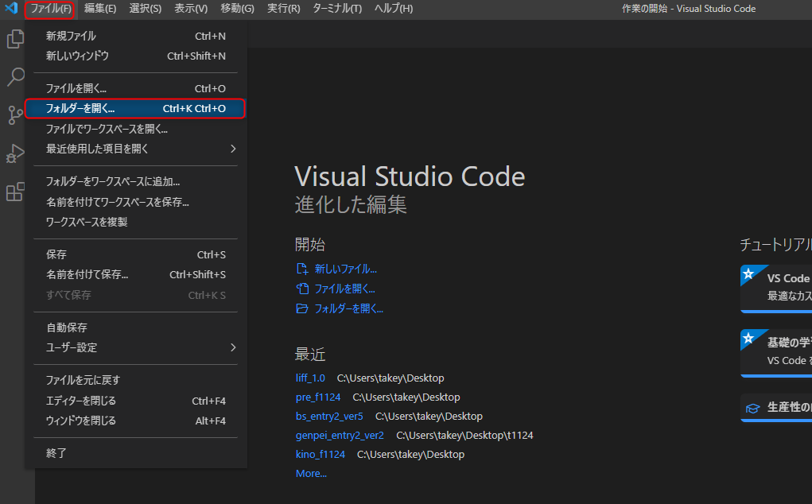Click the ファイルを開く... link on welcome page

click(344, 289)
